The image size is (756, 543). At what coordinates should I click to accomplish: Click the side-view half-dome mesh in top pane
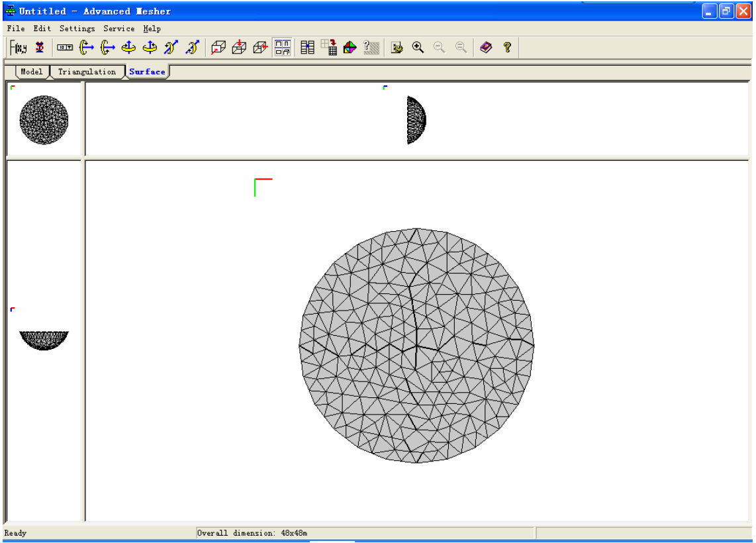[416, 120]
